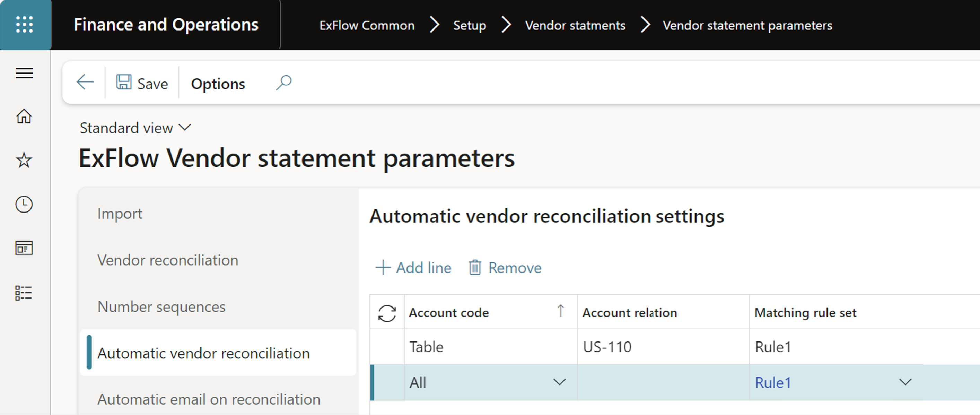Go to Home via house icon
This screenshot has height=415, width=980.
pos(24,116)
